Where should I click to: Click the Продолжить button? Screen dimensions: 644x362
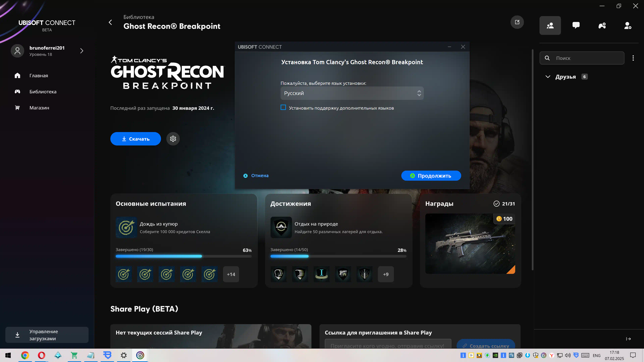431,176
